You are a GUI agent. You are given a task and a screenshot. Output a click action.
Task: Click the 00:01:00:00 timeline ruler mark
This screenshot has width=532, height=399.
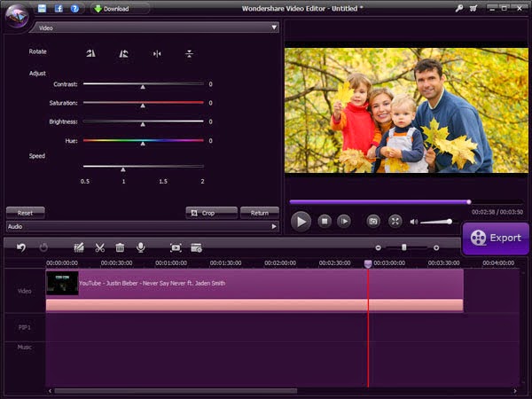[x=171, y=263]
